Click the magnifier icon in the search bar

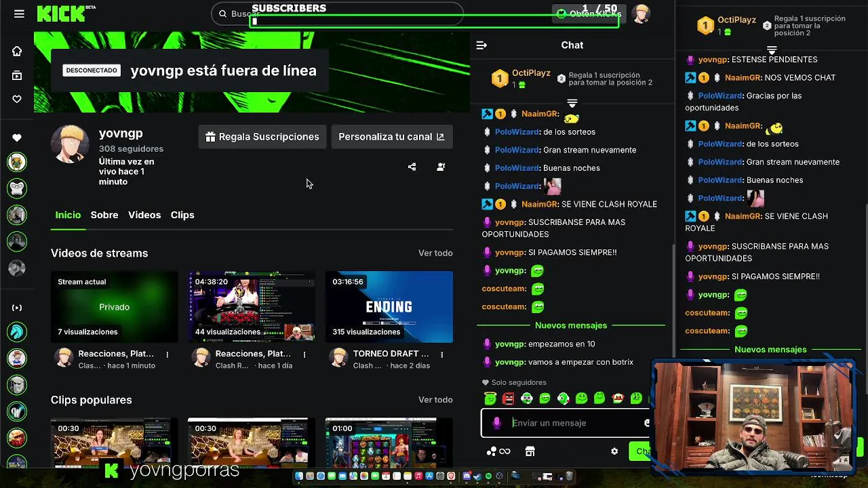[222, 14]
